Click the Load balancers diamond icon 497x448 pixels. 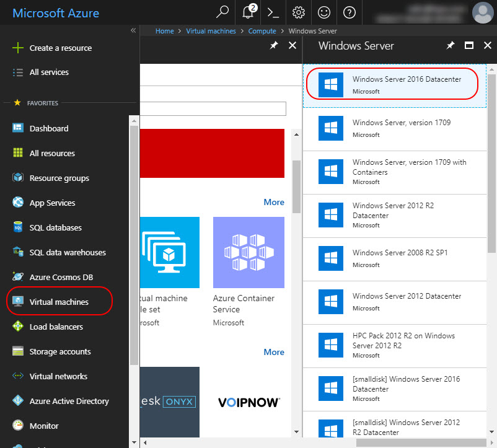(x=18, y=326)
